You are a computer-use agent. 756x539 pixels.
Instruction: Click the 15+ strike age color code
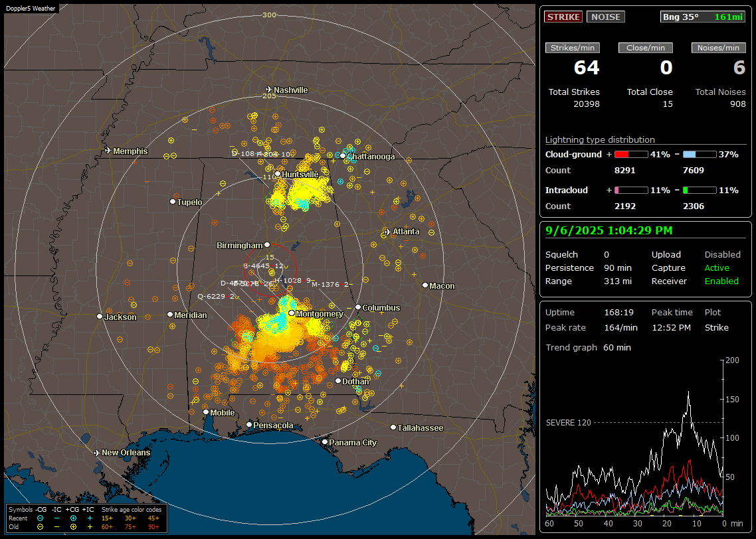tap(107, 518)
